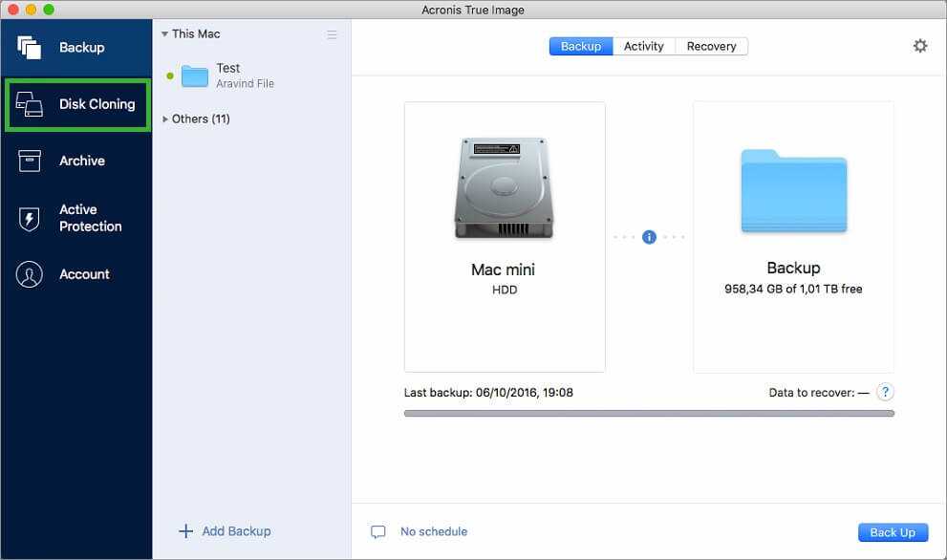Switch to the Recovery tab
Image resolution: width=947 pixels, height=560 pixels.
click(x=711, y=46)
